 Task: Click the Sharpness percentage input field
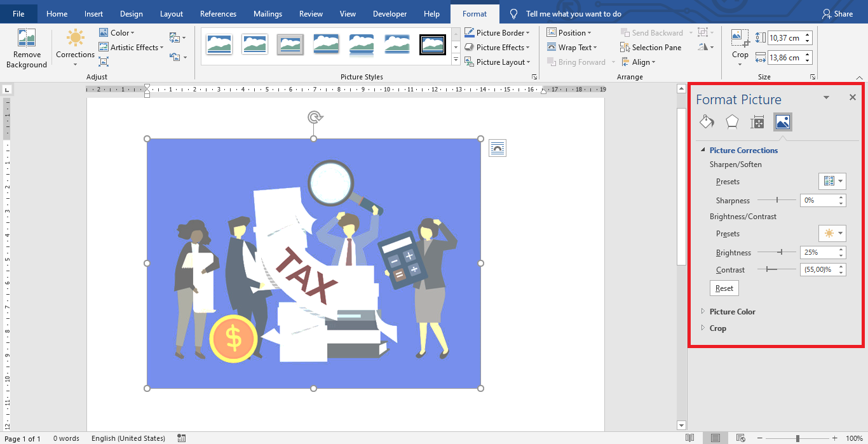point(818,201)
